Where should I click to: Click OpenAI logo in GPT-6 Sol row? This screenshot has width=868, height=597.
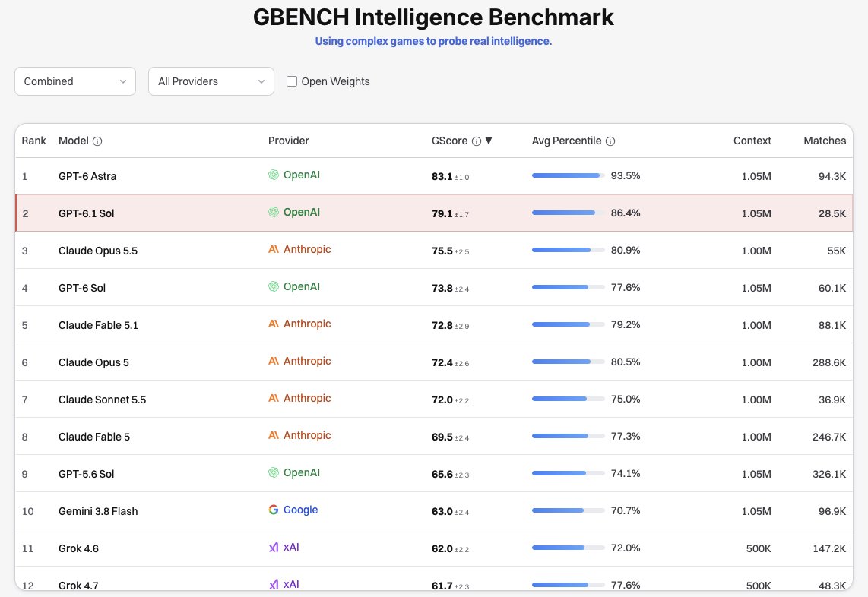(274, 286)
